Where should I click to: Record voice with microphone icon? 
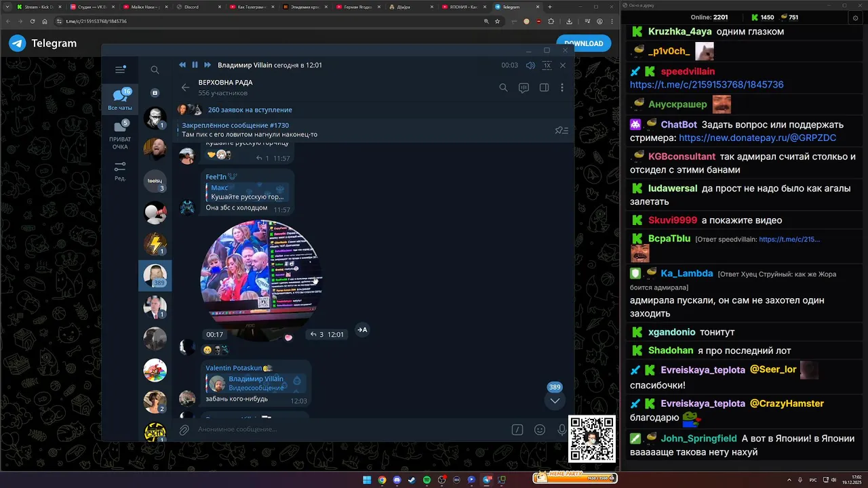coord(561,430)
